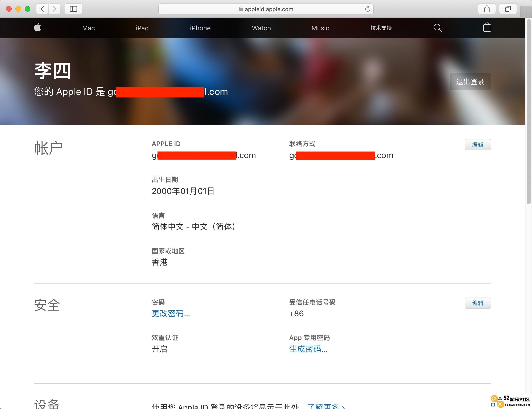
Task: Click the 生成密码... link
Action: (x=308, y=349)
